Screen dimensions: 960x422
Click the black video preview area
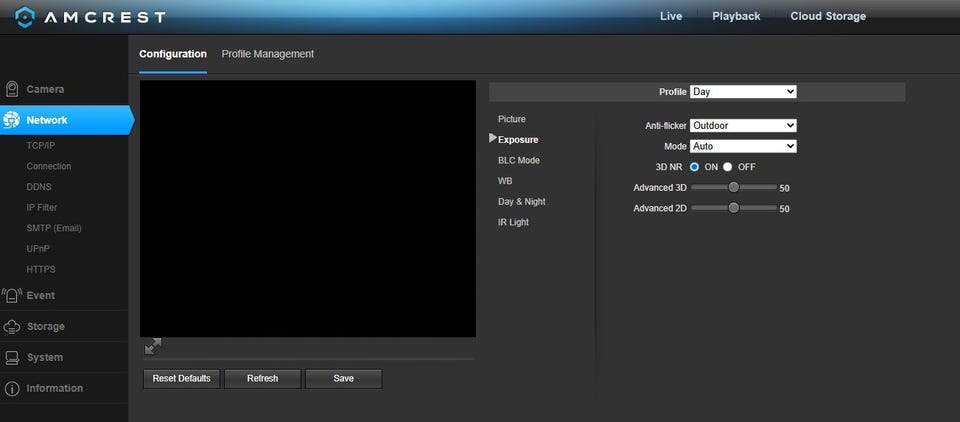click(307, 208)
